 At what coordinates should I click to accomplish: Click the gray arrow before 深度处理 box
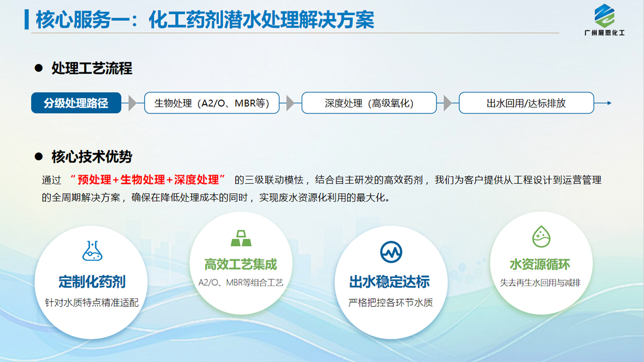click(x=290, y=103)
